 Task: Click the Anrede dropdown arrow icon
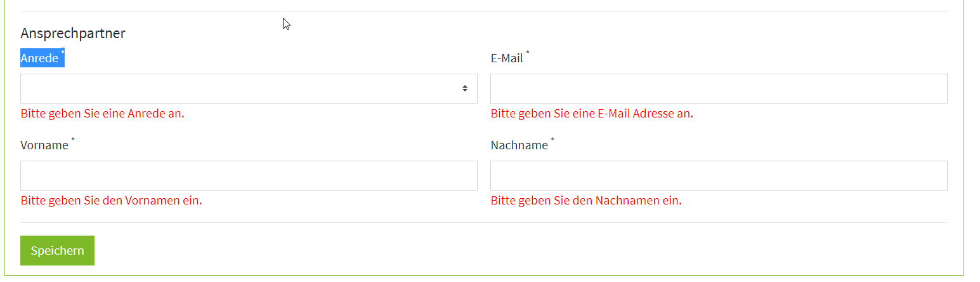465,88
